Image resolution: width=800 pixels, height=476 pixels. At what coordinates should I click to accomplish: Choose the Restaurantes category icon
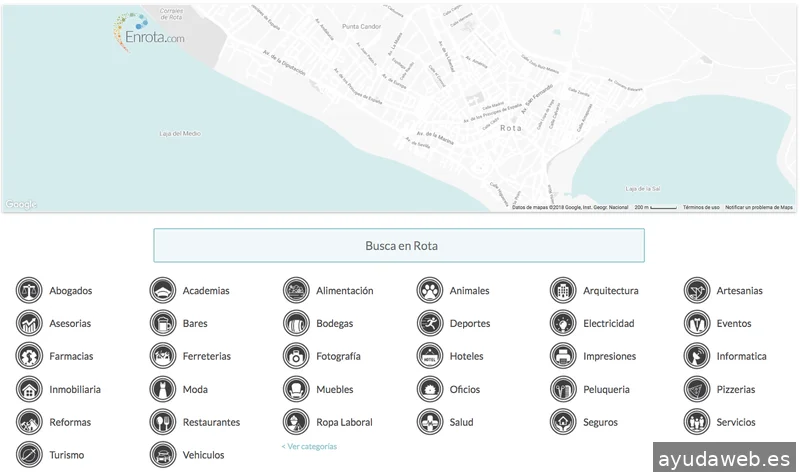point(162,422)
